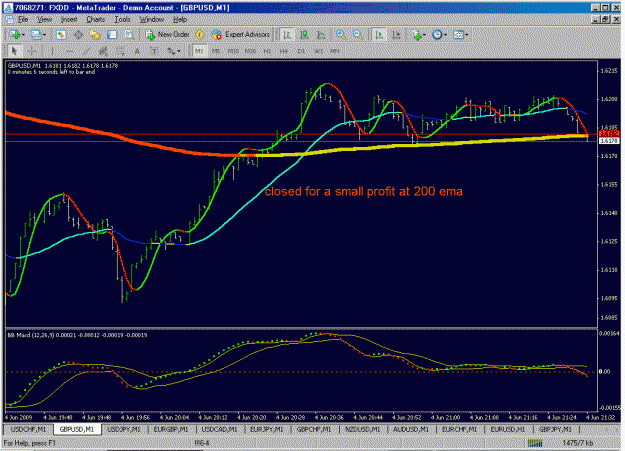Switch to the USDCAD,M1 chart tab
This screenshot has width=625, height=451.
pos(219,429)
